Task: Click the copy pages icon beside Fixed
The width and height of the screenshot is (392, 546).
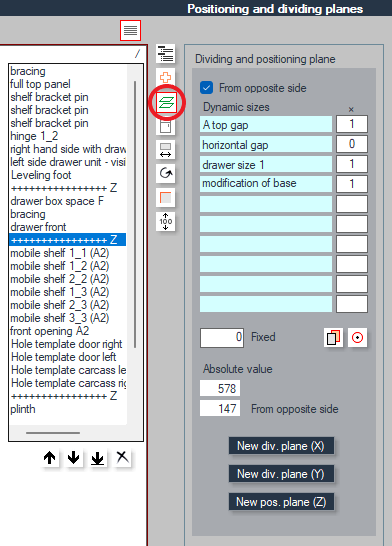Action: click(x=333, y=337)
